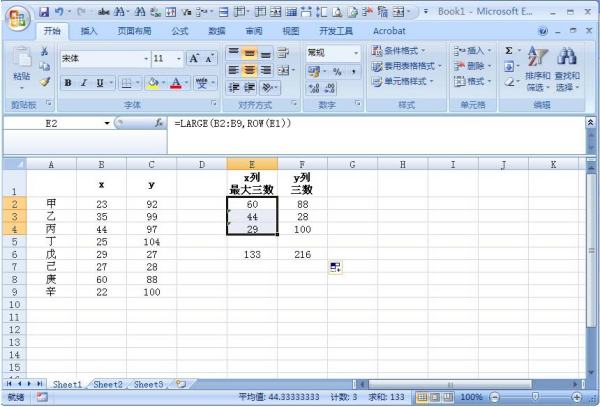
Task: Click the Auto Fill Options icon
Action: point(335,267)
